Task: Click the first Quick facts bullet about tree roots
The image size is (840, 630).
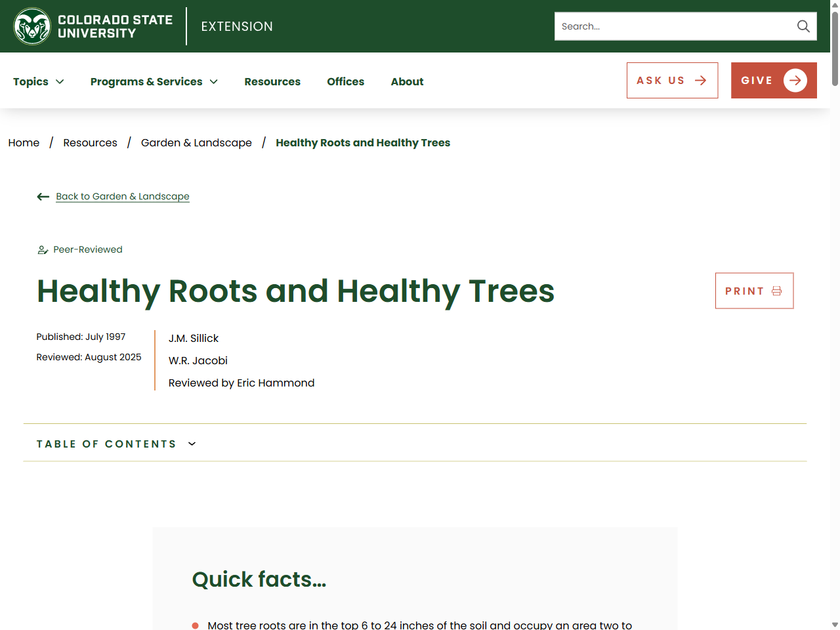Action: click(x=419, y=625)
